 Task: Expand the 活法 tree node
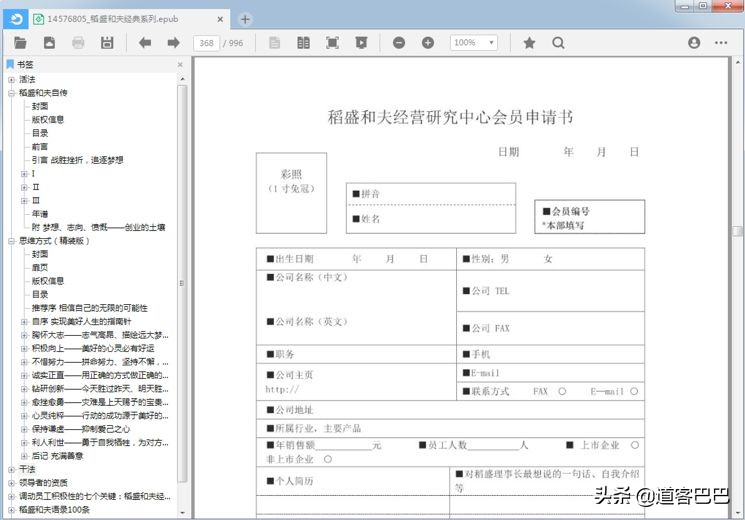11,79
